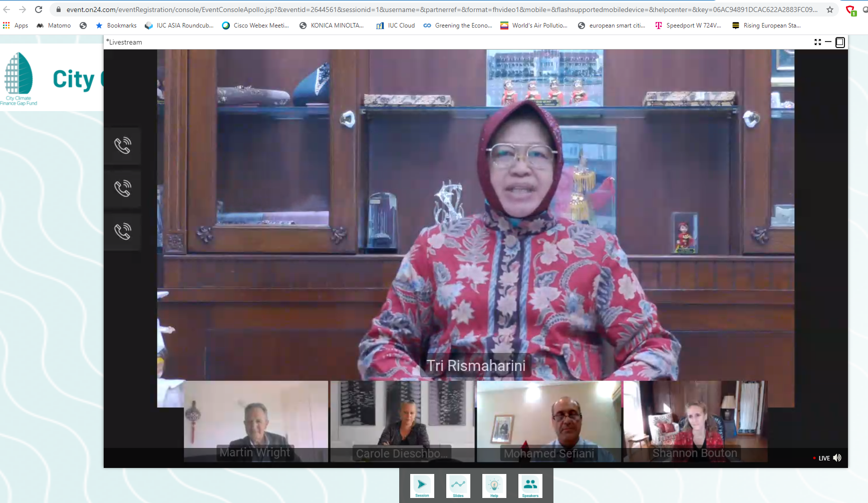Click the top phone icon on video
The width and height of the screenshot is (868, 503).
[x=123, y=146]
